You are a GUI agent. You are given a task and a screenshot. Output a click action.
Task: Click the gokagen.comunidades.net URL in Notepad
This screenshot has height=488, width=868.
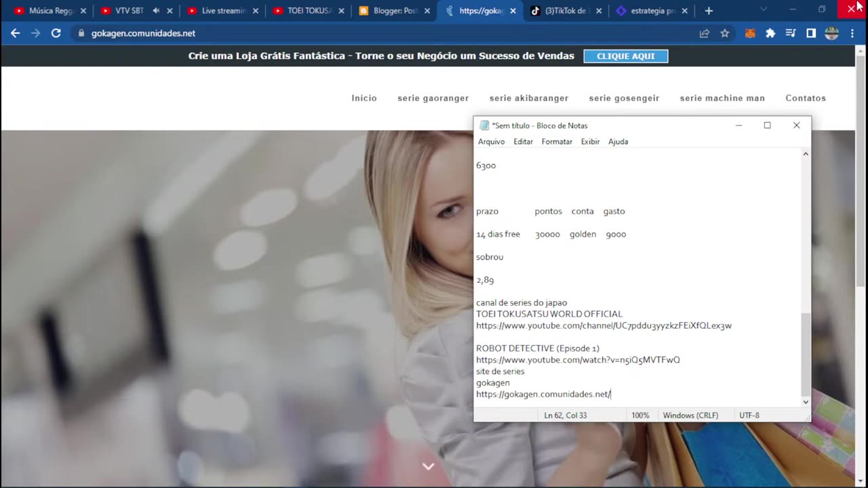click(543, 394)
